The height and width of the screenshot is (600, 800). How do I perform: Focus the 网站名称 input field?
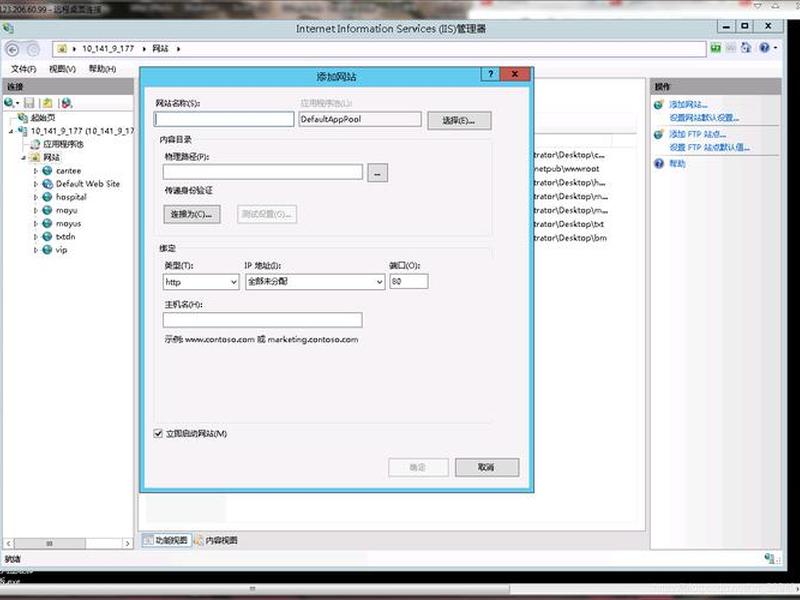coord(224,119)
